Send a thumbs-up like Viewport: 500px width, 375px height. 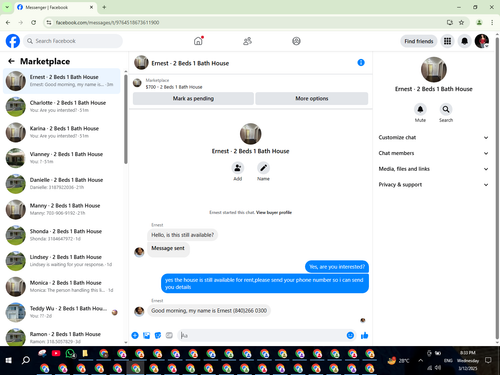point(364,335)
